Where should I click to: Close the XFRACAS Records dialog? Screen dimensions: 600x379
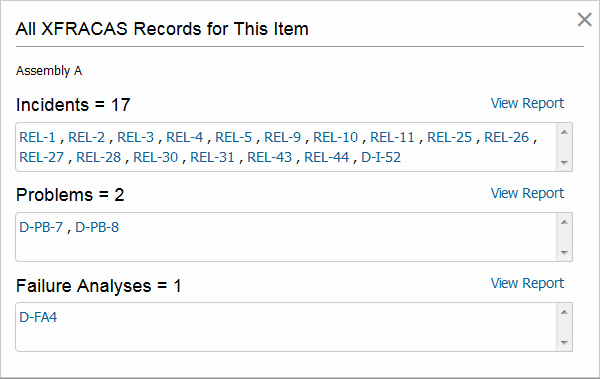[x=584, y=20]
